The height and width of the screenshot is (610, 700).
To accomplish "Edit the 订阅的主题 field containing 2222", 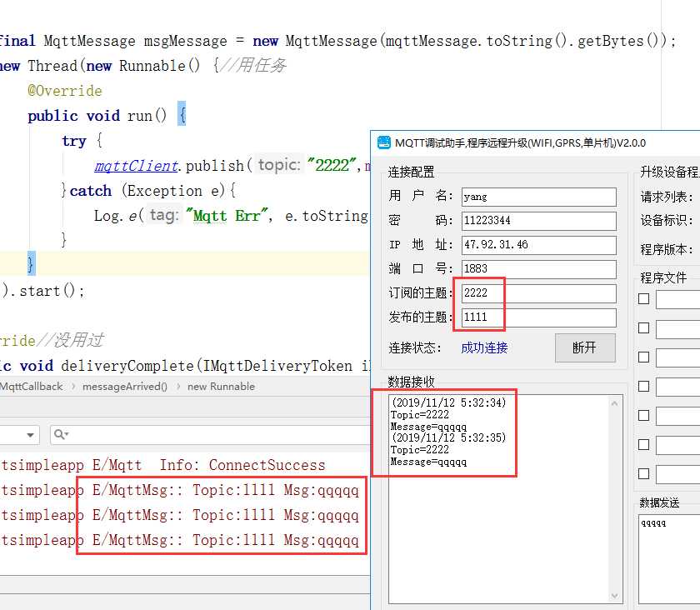I will [x=539, y=293].
